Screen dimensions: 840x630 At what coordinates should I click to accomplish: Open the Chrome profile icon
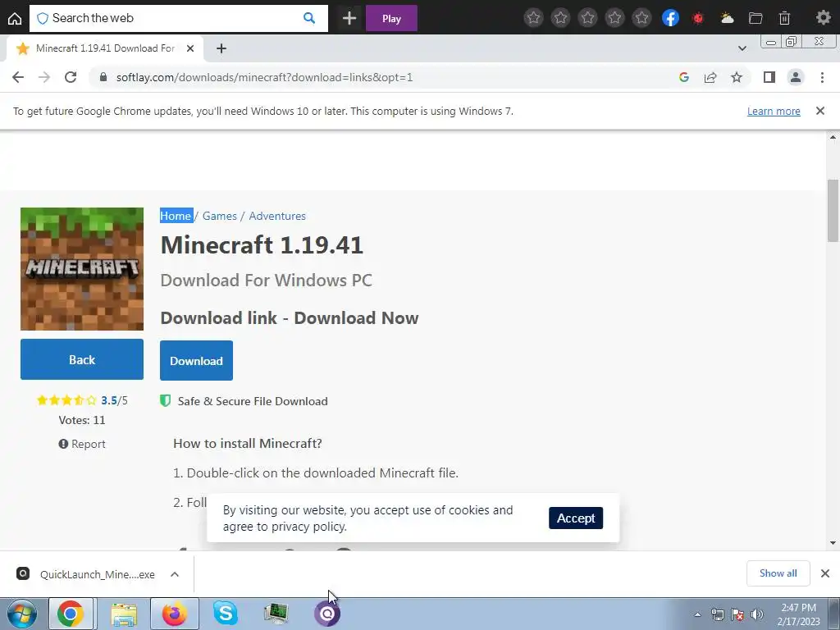tap(796, 77)
